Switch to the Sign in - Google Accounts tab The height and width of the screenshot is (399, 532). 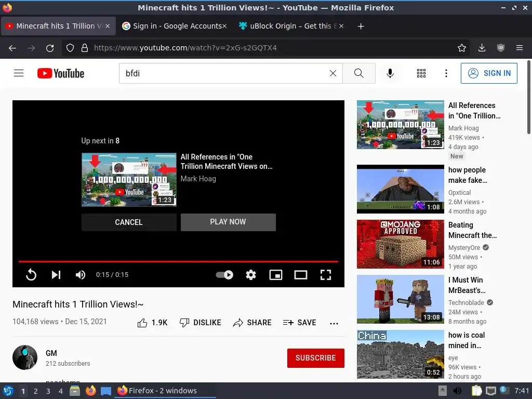174,26
